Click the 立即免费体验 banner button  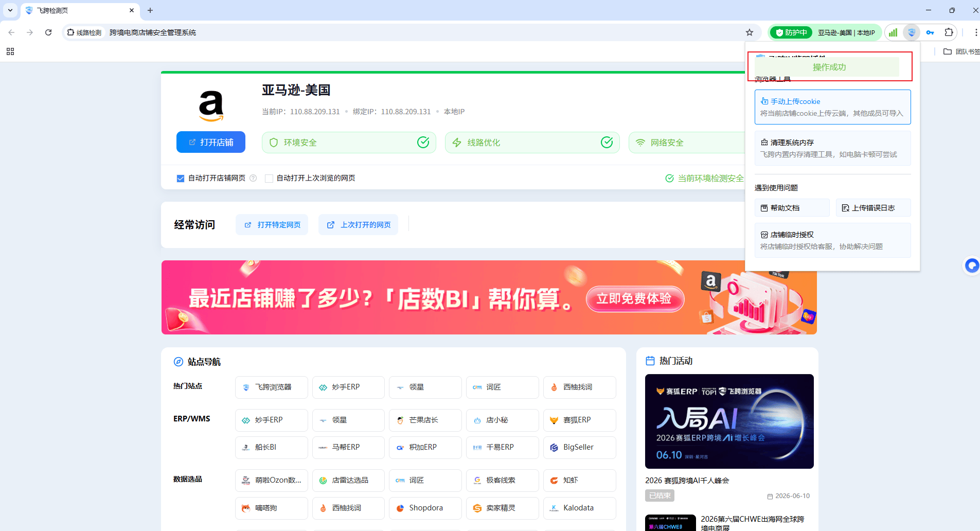635,299
